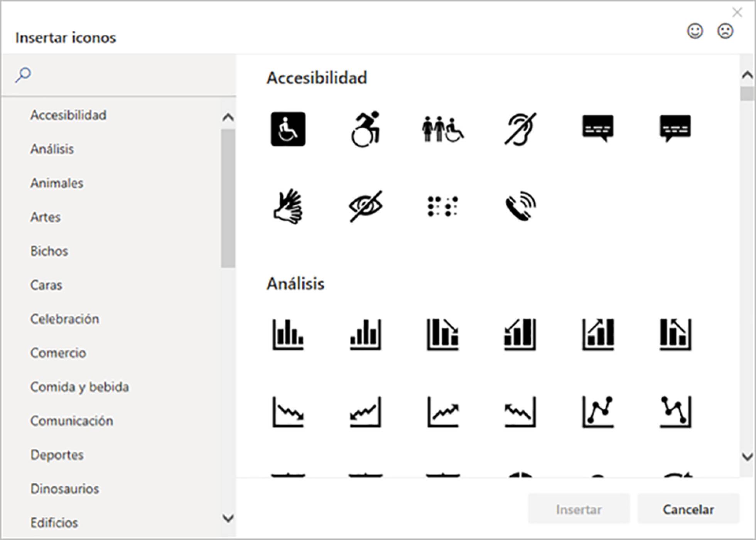The width and height of the screenshot is (756, 540).
Task: Select the hearing impaired (crossed ear) icon
Action: coord(520,129)
